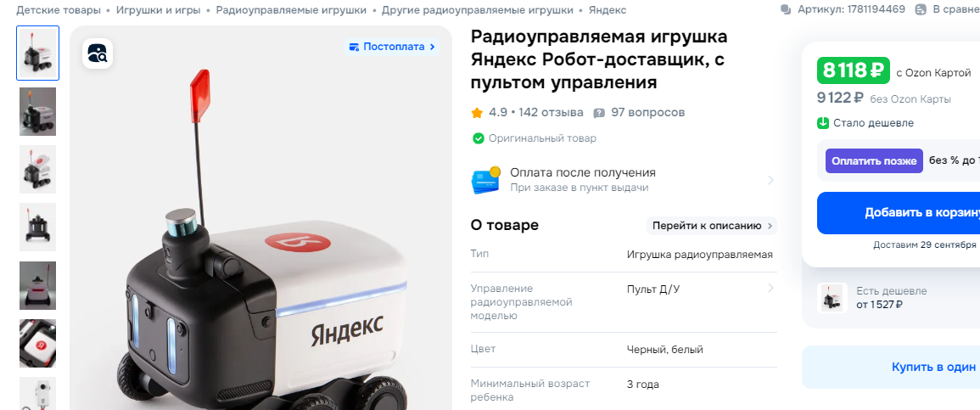Click the green Стало дешевле price drop icon
The image size is (980, 410).
tap(823, 123)
